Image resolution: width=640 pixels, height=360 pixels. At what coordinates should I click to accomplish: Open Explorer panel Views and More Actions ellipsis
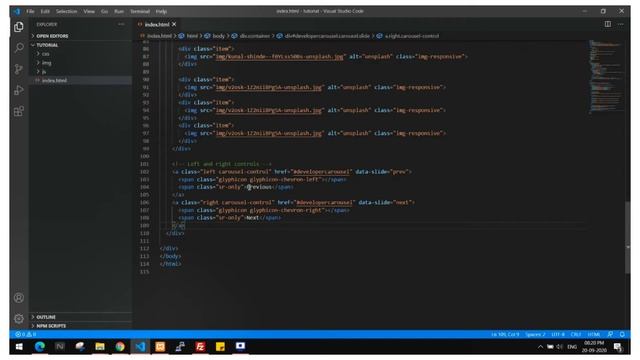tap(121, 24)
